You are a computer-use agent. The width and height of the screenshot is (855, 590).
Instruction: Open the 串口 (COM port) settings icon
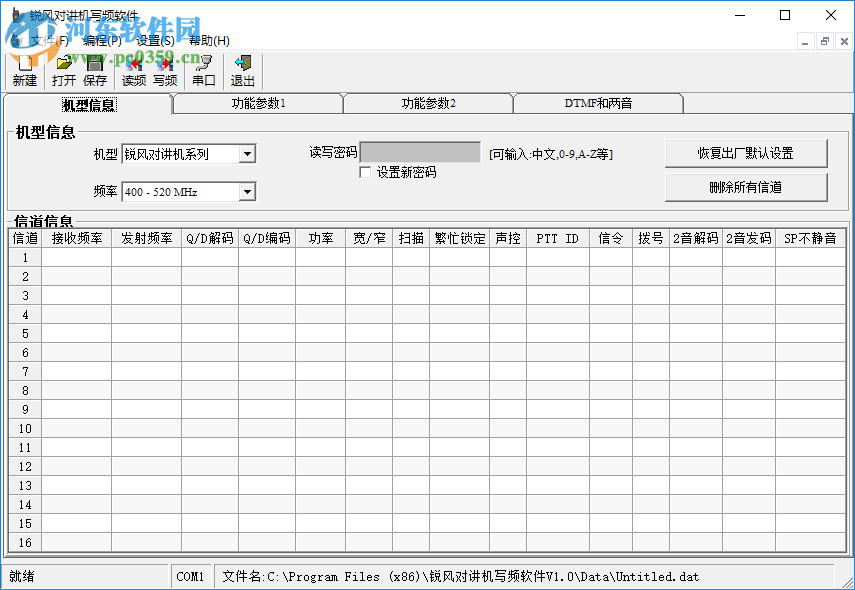click(203, 70)
